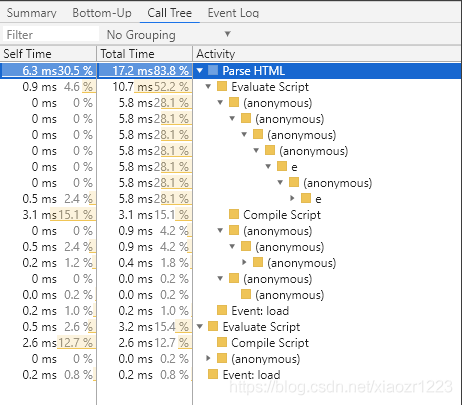Switch to the Summary tab

click(x=32, y=13)
